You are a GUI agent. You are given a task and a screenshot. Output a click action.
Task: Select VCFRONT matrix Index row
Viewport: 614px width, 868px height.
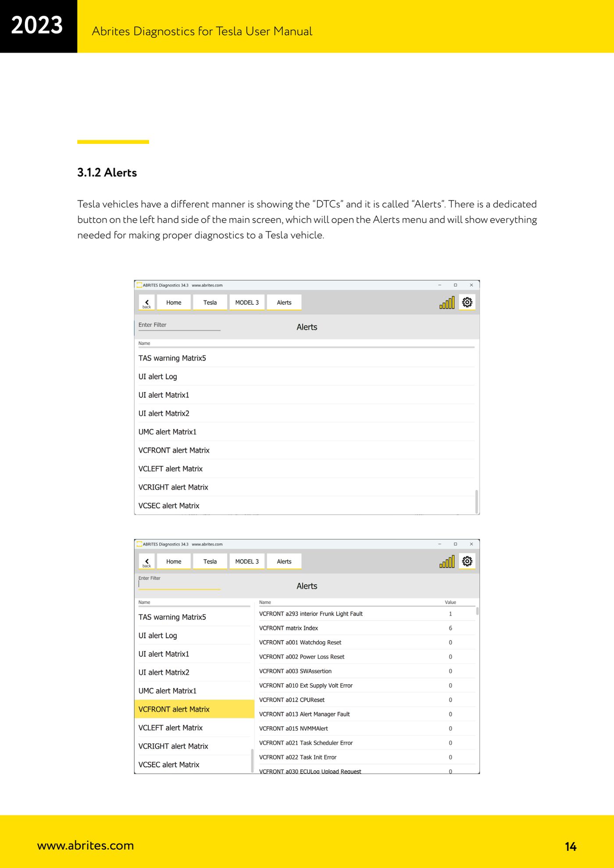[367, 628]
